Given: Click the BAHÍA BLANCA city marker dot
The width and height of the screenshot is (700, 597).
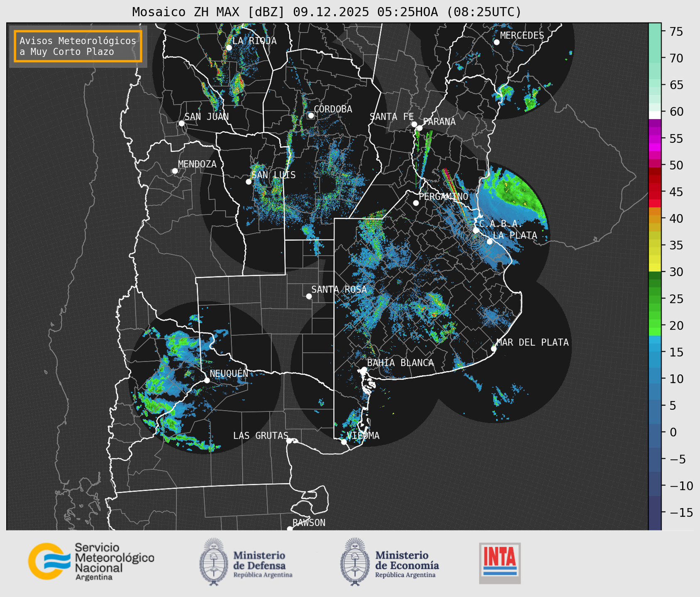Looking at the screenshot, I should 364,369.
